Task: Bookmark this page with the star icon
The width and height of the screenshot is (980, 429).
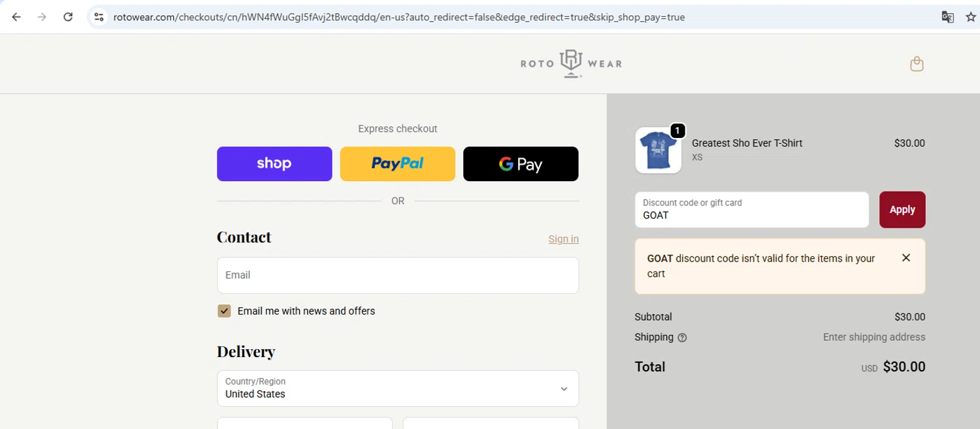Action: point(971,17)
